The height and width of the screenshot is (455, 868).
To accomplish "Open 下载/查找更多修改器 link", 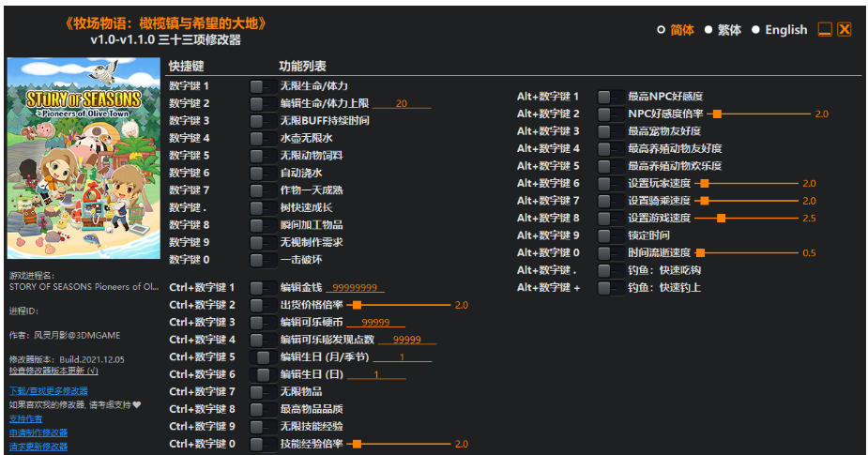I will (x=48, y=391).
